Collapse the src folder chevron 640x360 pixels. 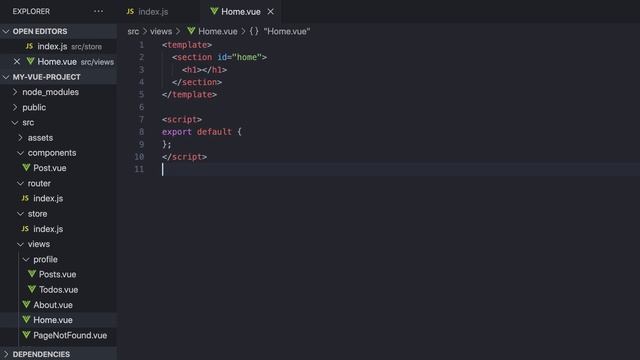[15, 122]
